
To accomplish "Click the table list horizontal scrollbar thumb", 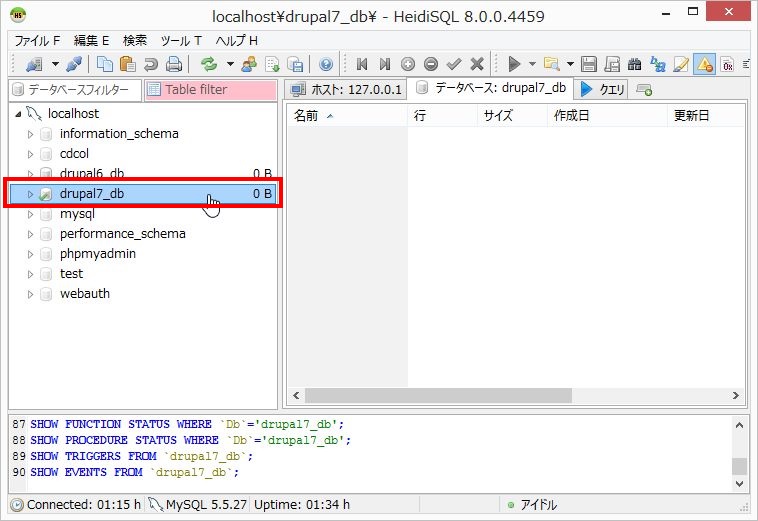I will click(x=438, y=395).
